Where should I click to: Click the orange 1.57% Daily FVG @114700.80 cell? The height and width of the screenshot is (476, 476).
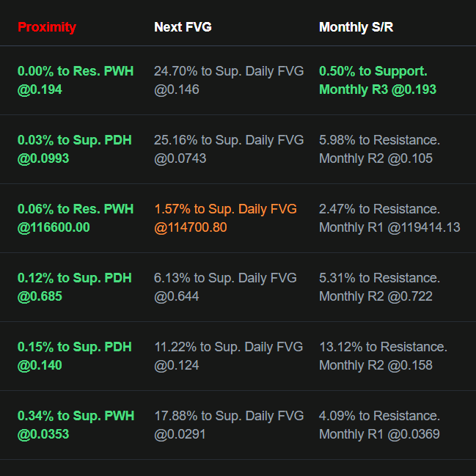pos(226,219)
